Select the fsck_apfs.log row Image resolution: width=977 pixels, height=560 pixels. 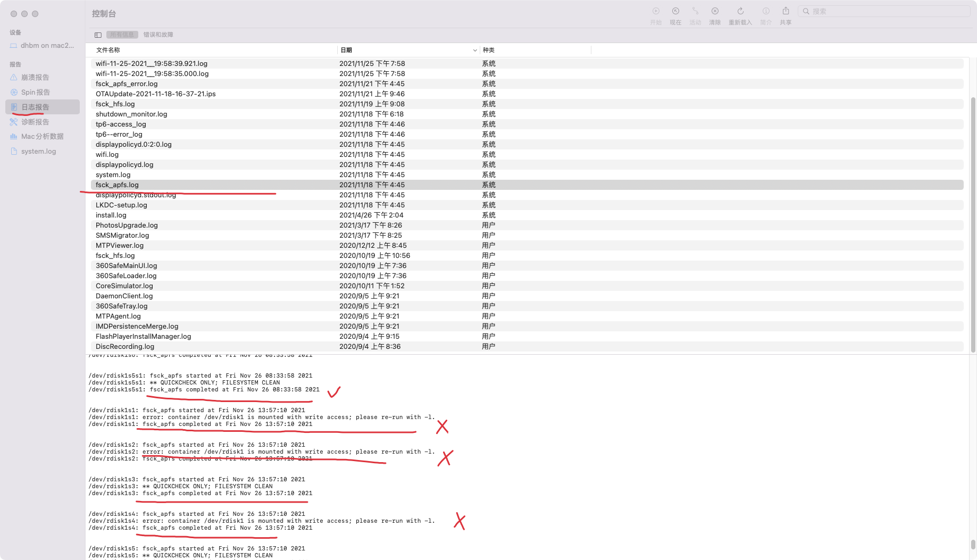527,185
